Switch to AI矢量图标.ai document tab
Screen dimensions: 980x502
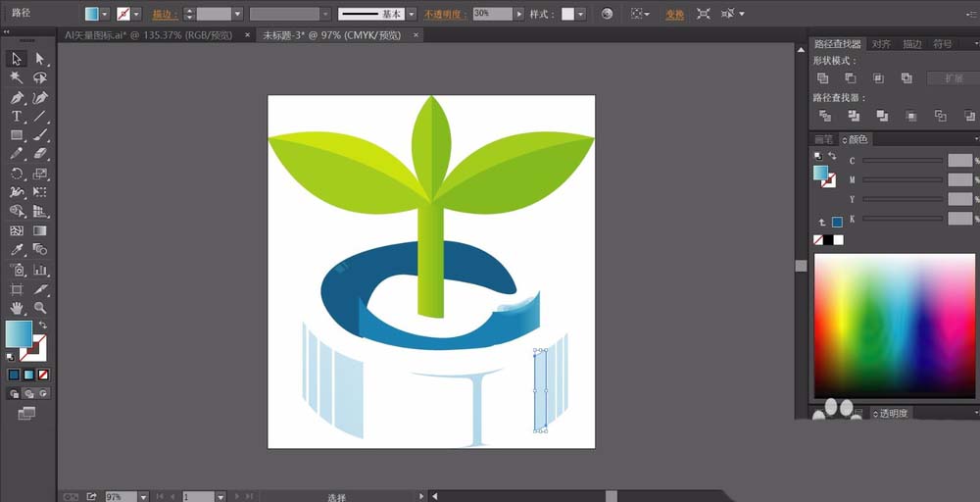click(148, 35)
